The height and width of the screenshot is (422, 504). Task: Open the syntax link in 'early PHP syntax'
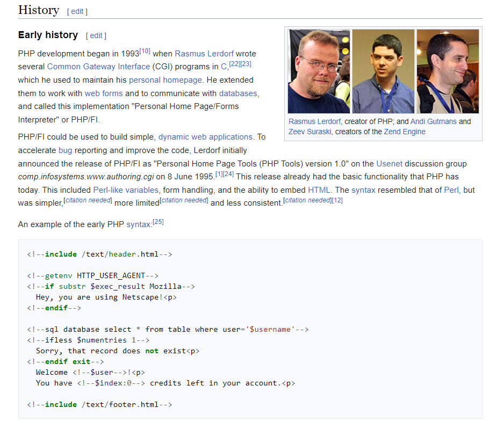pyautogui.click(x=138, y=224)
